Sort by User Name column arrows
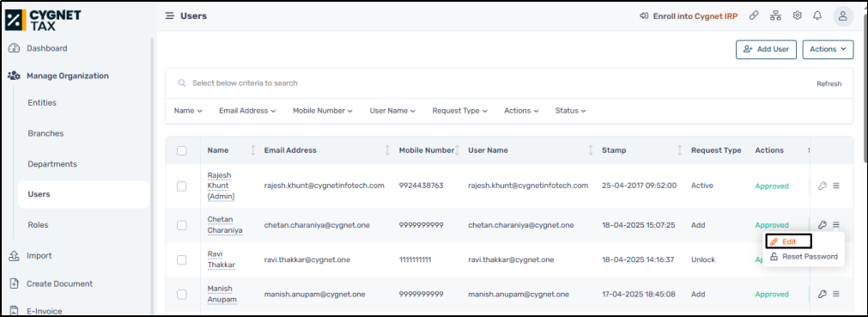Image resolution: width=868 pixels, height=317 pixels. pyautogui.click(x=591, y=150)
